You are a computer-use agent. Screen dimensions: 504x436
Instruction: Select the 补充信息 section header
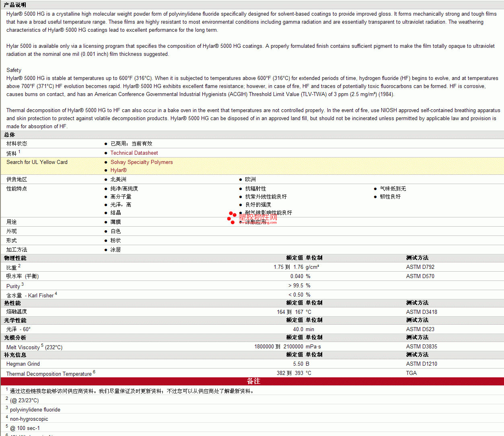15,355
